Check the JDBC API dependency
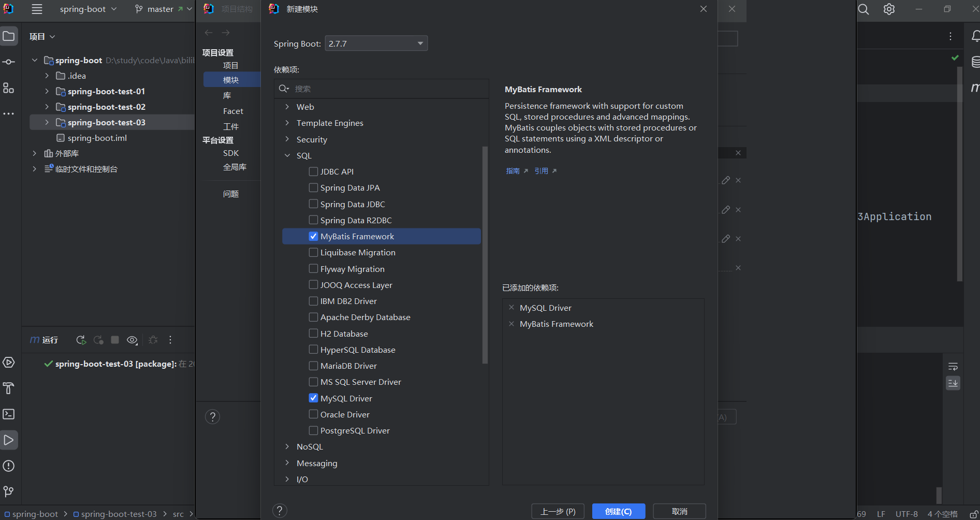 tap(313, 171)
